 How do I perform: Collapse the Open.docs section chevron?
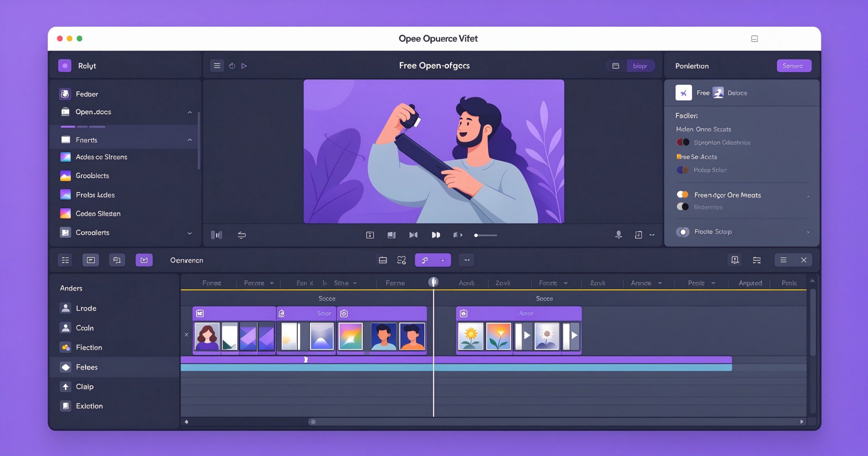(x=190, y=112)
